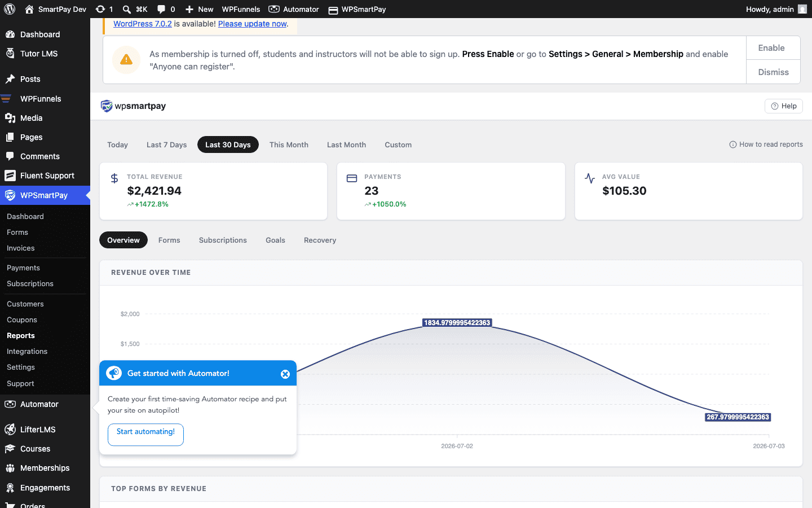
Task: Open the Invoices submenu item
Action: point(21,248)
